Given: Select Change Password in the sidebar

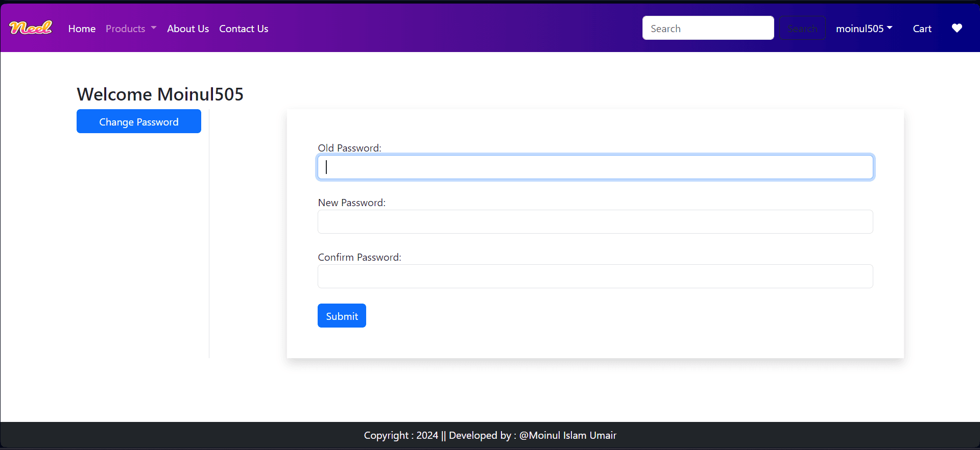Looking at the screenshot, I should 139,121.
